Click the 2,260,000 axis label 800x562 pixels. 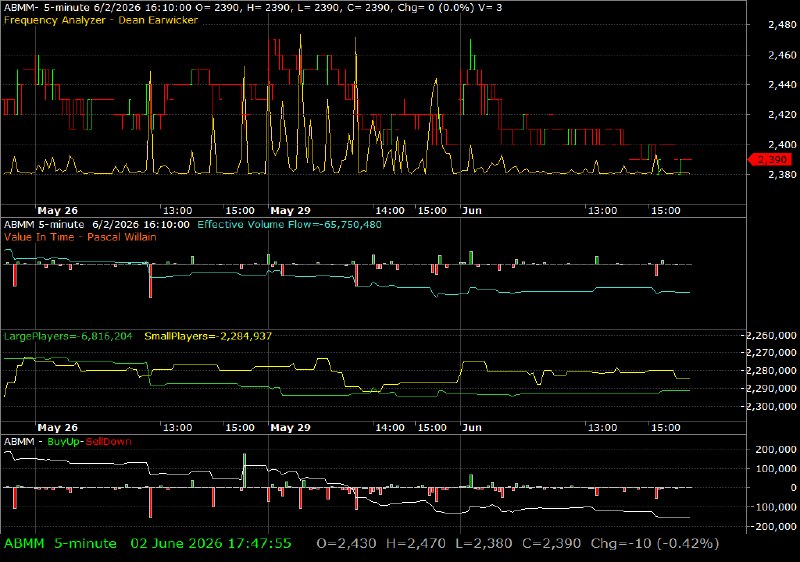coord(771,335)
